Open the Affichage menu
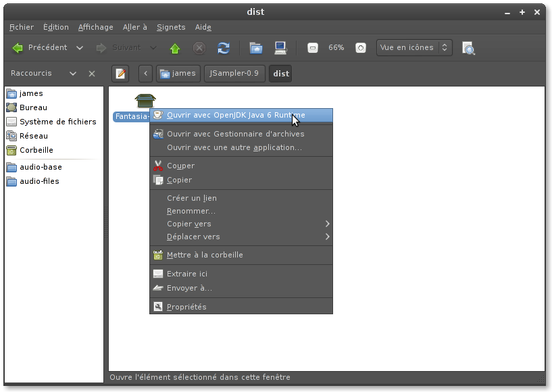552x392 pixels. (96, 27)
